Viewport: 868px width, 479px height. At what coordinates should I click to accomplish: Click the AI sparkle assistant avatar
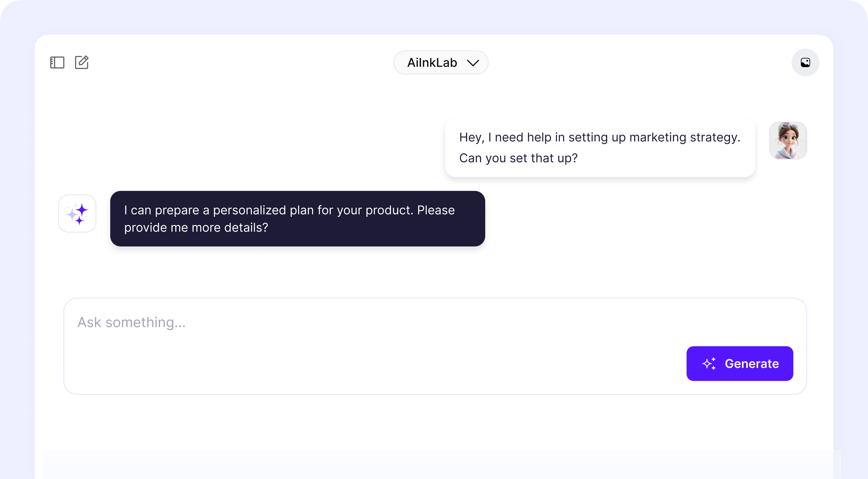pyautogui.click(x=77, y=213)
